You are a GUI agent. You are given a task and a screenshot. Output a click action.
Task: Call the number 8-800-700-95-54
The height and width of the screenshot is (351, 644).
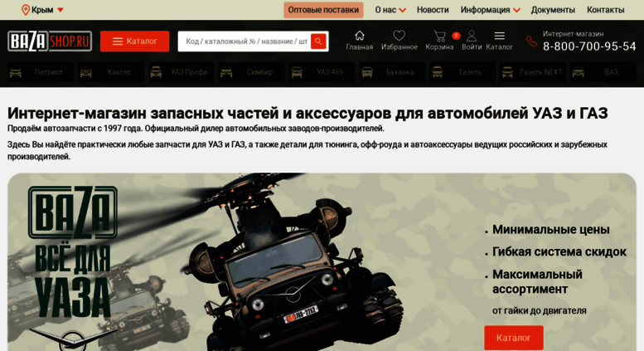pyautogui.click(x=589, y=46)
